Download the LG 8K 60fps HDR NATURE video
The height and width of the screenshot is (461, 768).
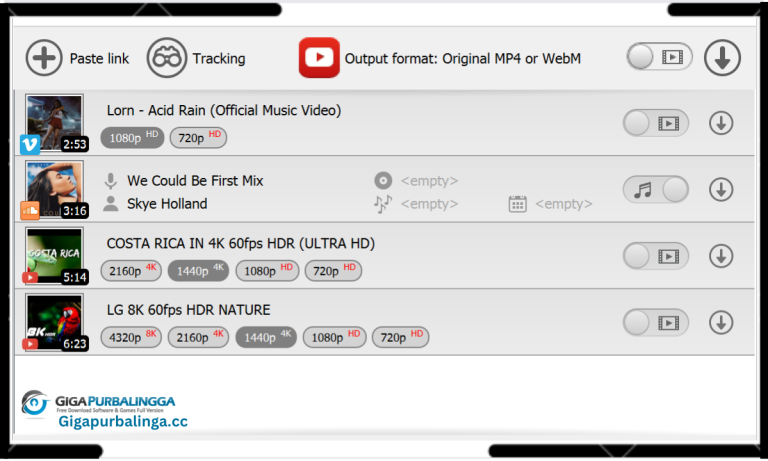721,322
